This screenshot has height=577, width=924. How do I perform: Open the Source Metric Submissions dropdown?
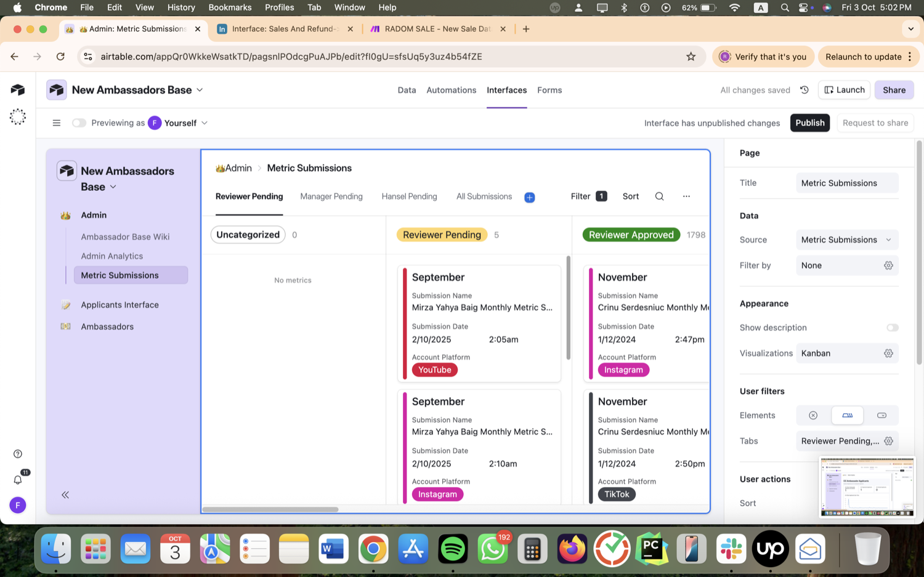[847, 240]
